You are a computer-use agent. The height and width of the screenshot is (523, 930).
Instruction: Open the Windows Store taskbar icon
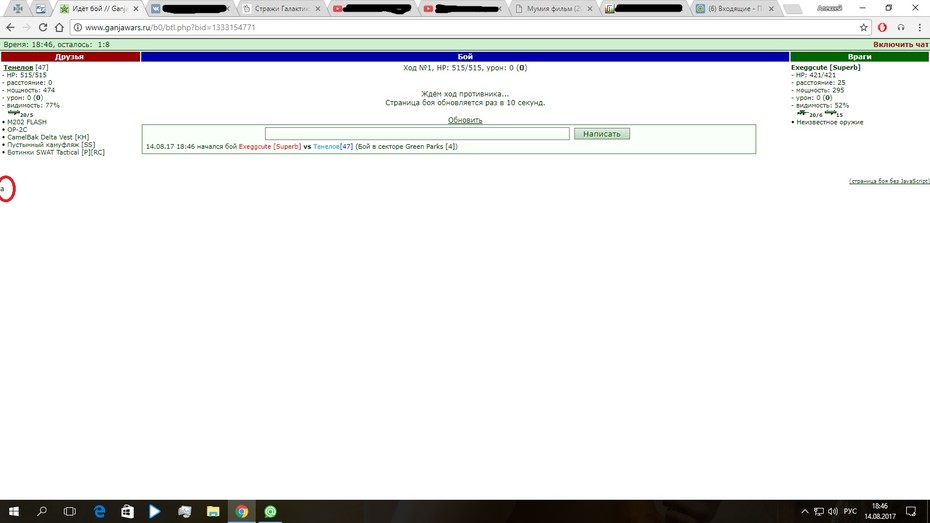(127, 511)
